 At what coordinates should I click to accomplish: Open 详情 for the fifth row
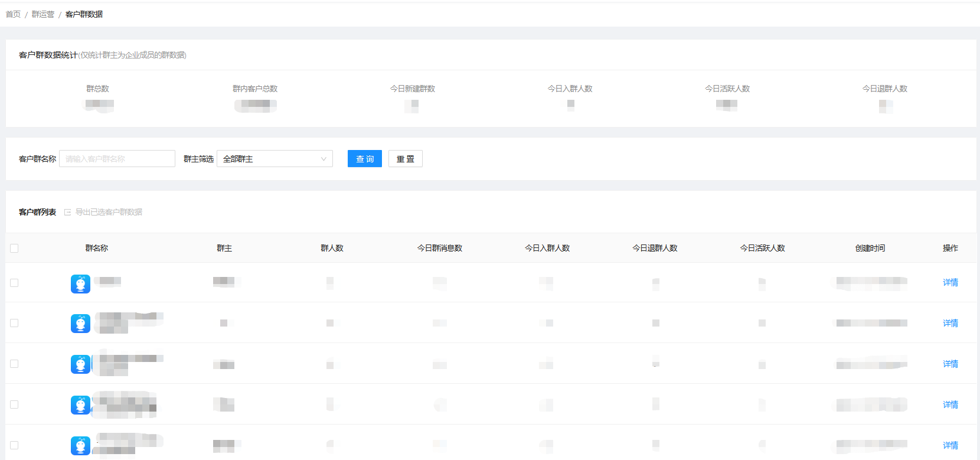950,445
